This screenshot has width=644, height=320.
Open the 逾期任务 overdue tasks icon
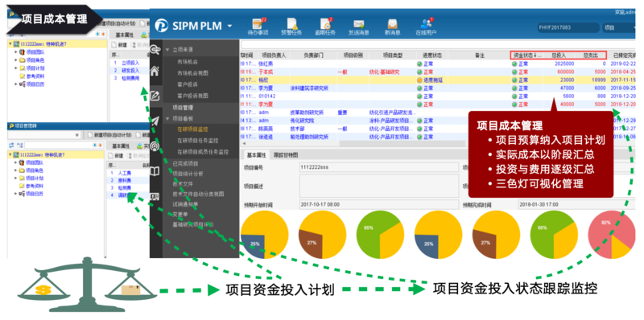click(x=325, y=27)
